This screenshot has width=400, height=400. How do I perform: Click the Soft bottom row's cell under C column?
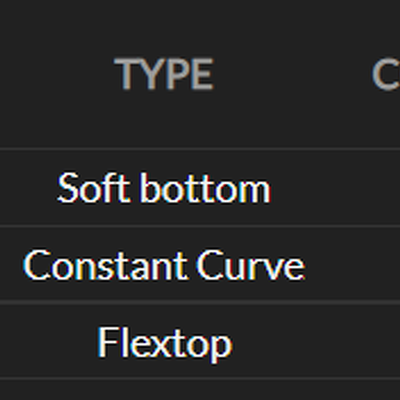(367, 188)
